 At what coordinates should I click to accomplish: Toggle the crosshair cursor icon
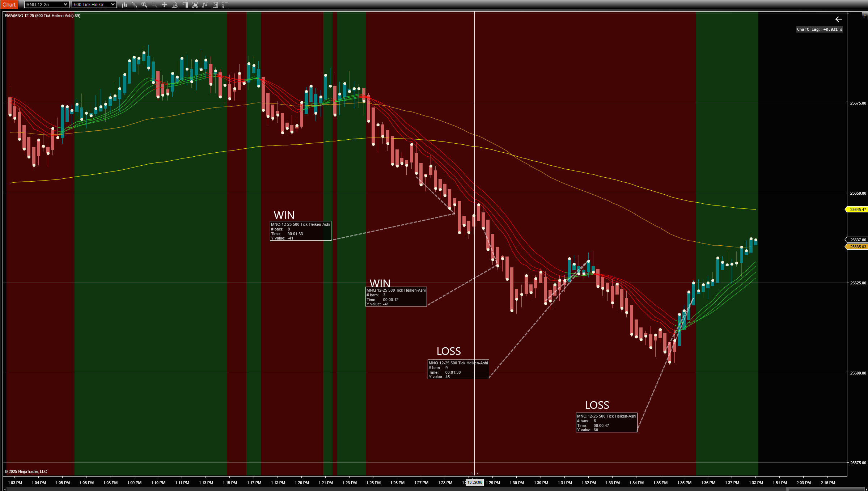point(164,5)
